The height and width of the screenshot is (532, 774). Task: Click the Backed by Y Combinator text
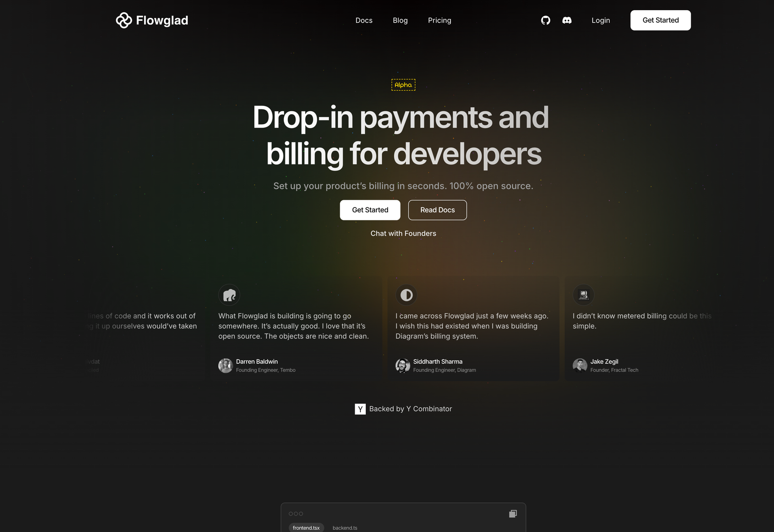click(x=411, y=409)
